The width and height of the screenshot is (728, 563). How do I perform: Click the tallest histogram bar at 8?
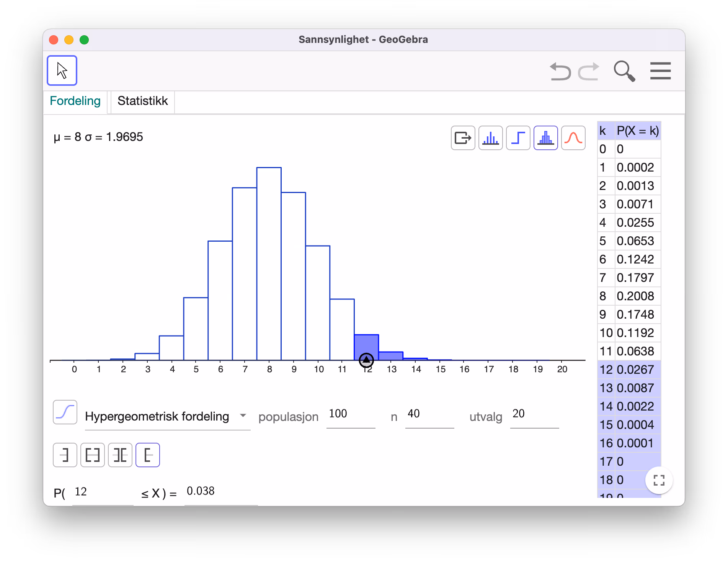269,264
